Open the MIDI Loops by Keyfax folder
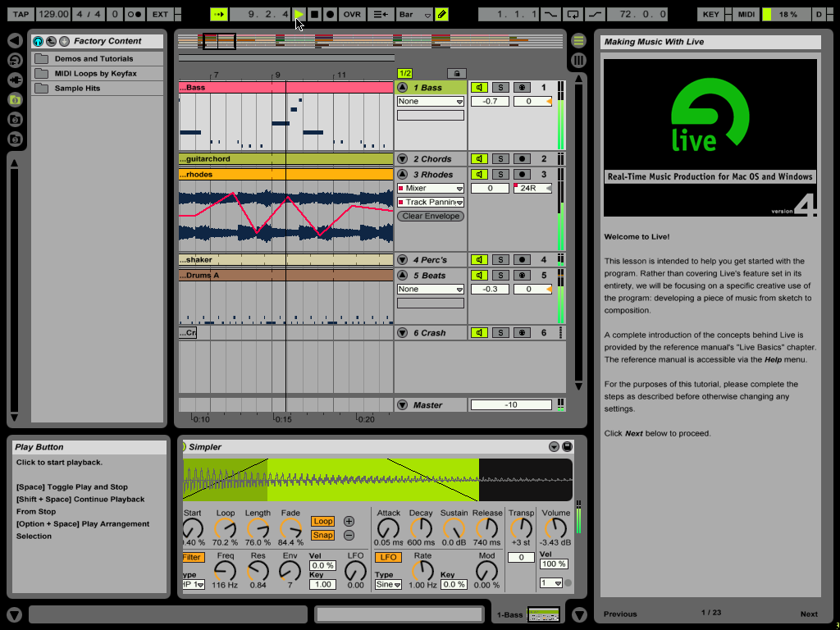 98,73
